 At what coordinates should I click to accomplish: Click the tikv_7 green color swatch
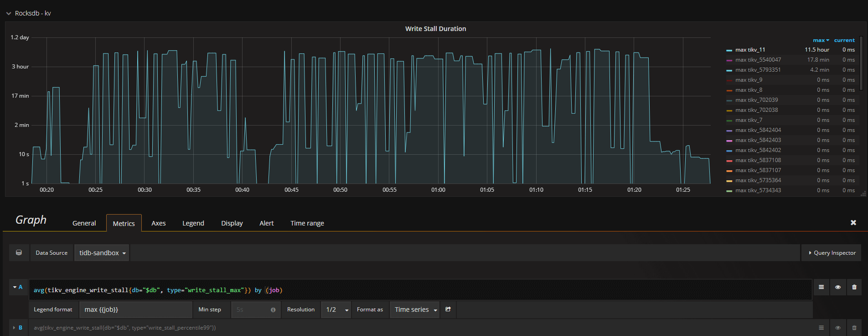point(729,121)
